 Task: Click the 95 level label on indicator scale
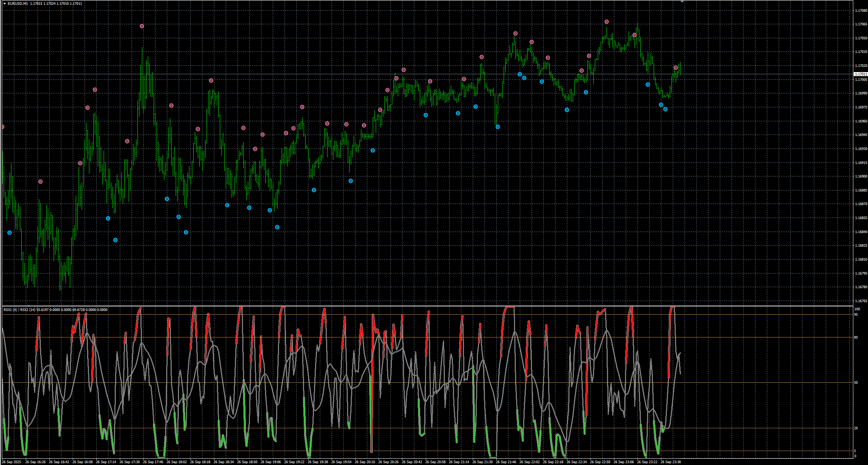tap(856, 315)
